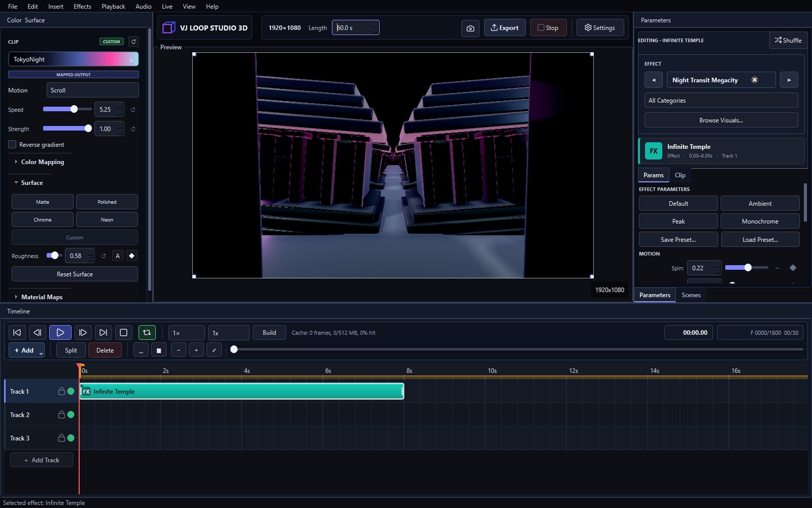812x508 pixels.
Task: Open the Motion Scroll dropdown
Action: pos(93,90)
